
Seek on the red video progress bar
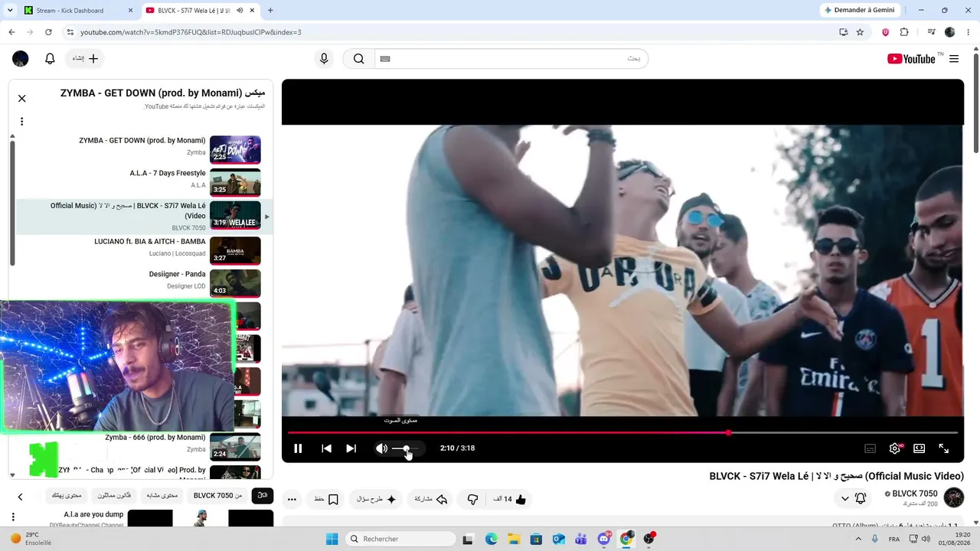click(x=622, y=433)
